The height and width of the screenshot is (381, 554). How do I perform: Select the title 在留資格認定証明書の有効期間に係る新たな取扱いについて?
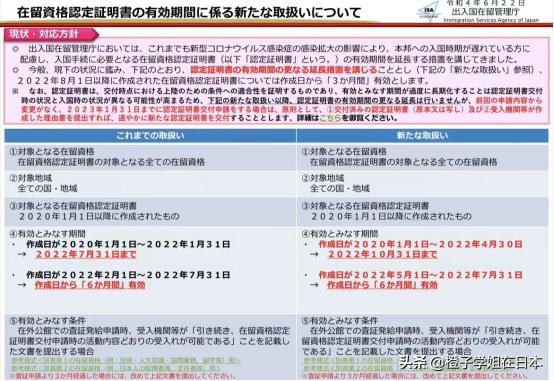(189, 13)
